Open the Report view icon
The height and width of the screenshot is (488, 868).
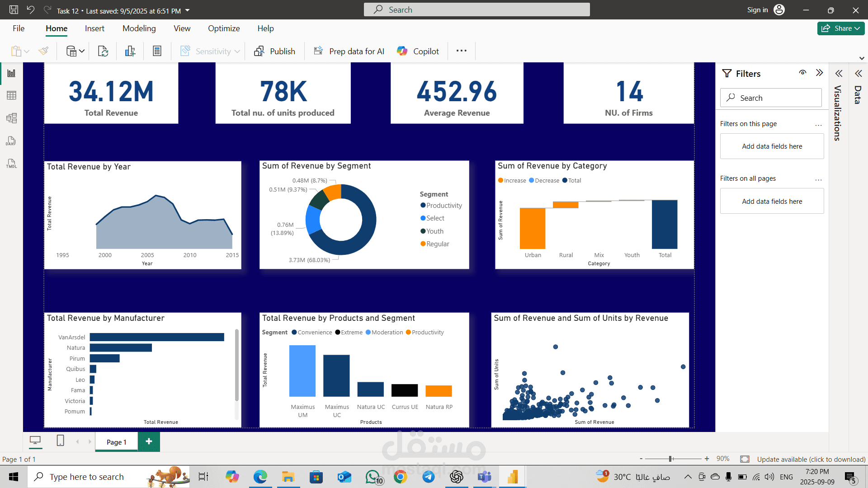11,73
